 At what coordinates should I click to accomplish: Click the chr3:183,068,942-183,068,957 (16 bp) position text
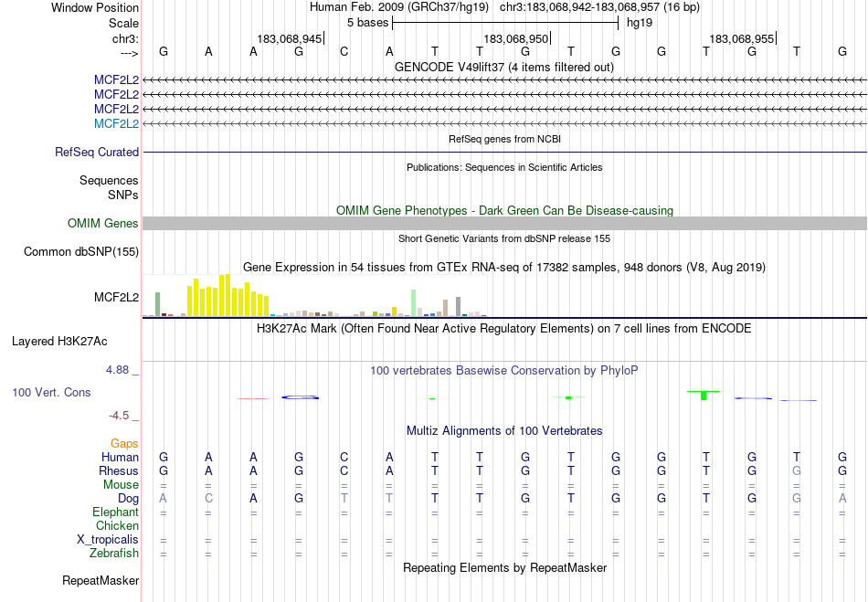599,7
